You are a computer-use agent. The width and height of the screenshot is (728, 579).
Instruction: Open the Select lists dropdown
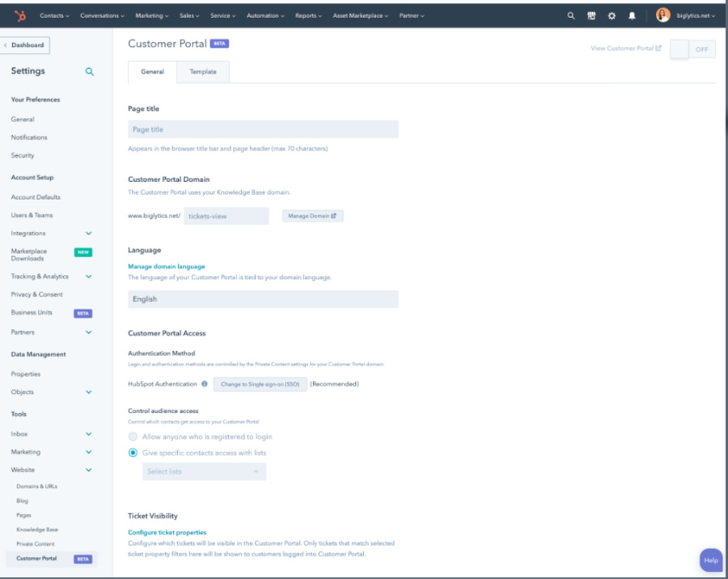204,471
